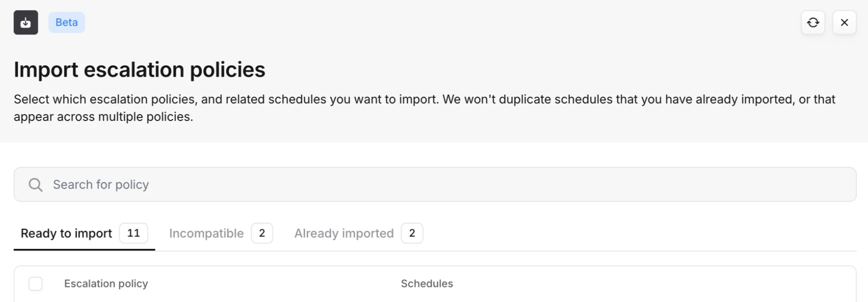The image size is (868, 302).
Task: Select the Ready to import tab
Action: 66,233
